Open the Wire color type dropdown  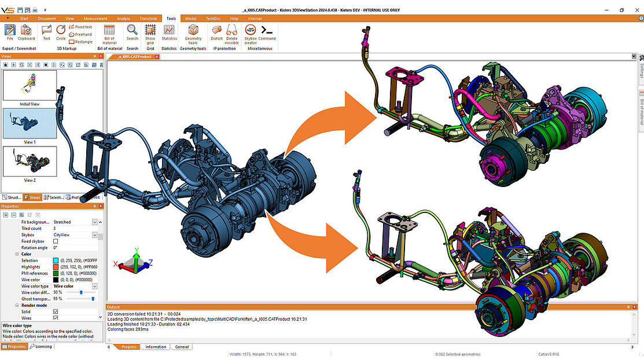pyautogui.click(x=95, y=286)
